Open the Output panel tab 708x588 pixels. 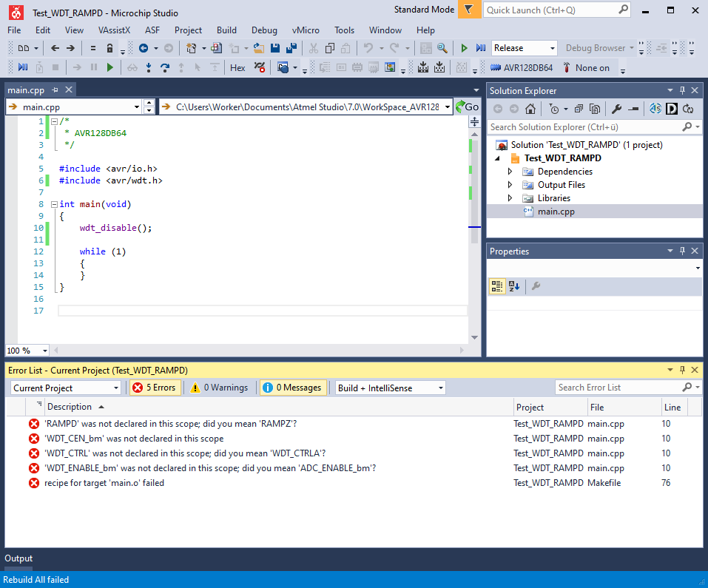[18, 558]
